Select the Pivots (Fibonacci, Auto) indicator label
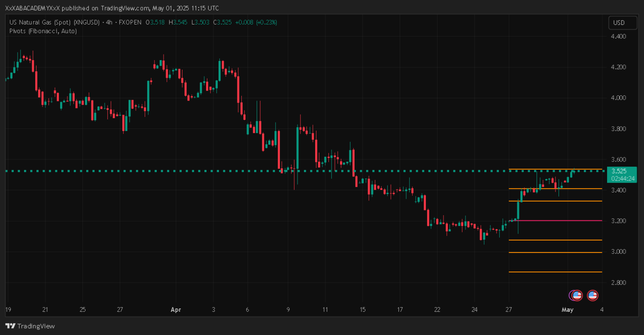This screenshot has height=335, width=644. click(x=43, y=31)
